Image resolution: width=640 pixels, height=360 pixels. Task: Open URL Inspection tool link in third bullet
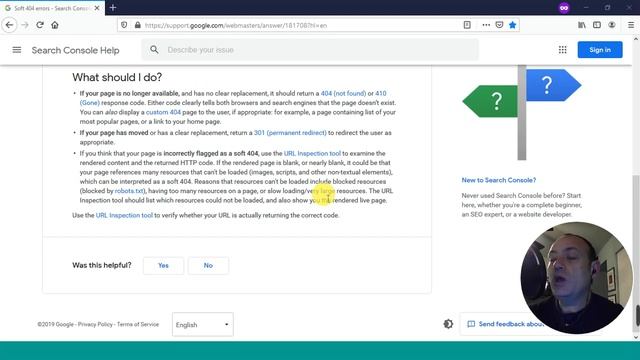(312, 153)
